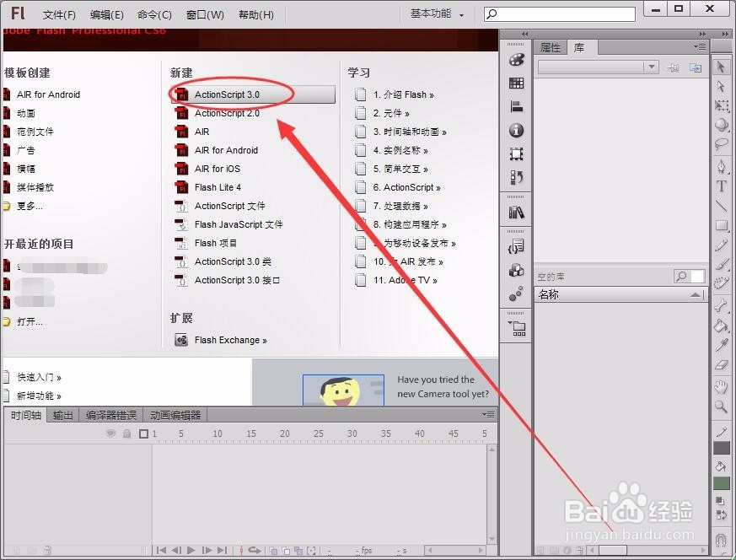
Task: Toggle Onion Skin Outlines in the timeline
Action: coord(286,551)
